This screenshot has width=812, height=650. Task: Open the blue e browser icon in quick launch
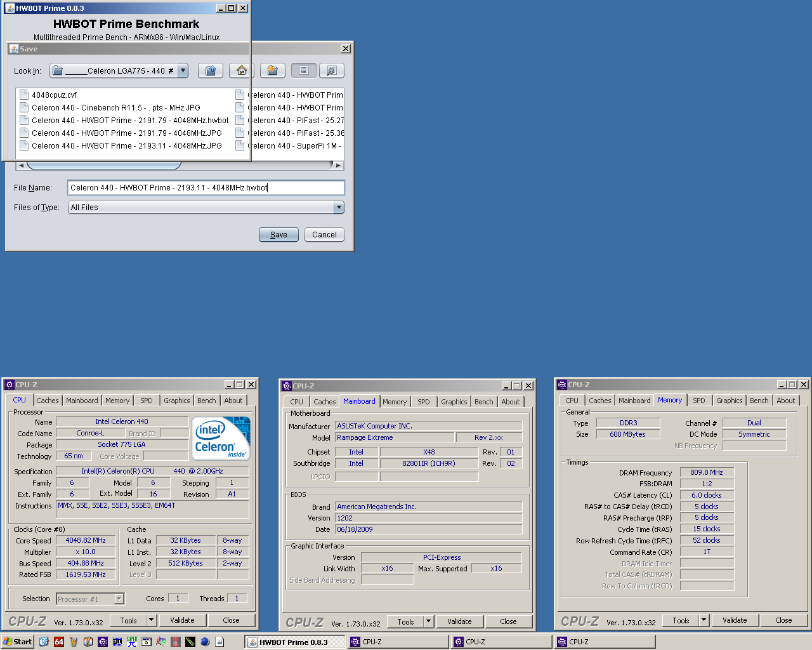(x=44, y=642)
